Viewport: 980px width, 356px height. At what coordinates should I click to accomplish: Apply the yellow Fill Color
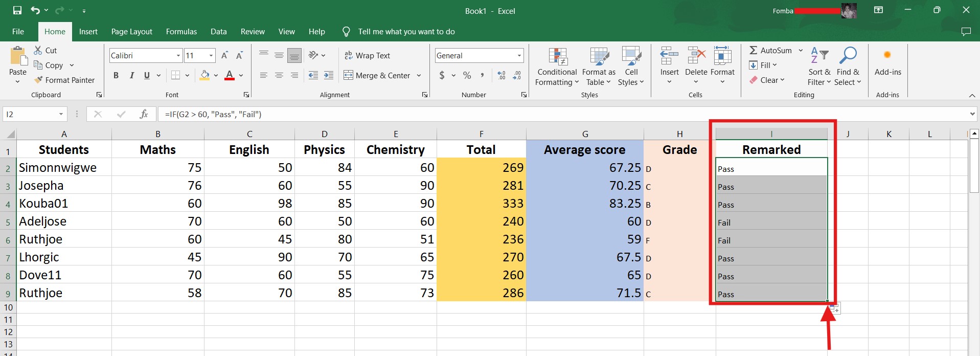click(204, 75)
